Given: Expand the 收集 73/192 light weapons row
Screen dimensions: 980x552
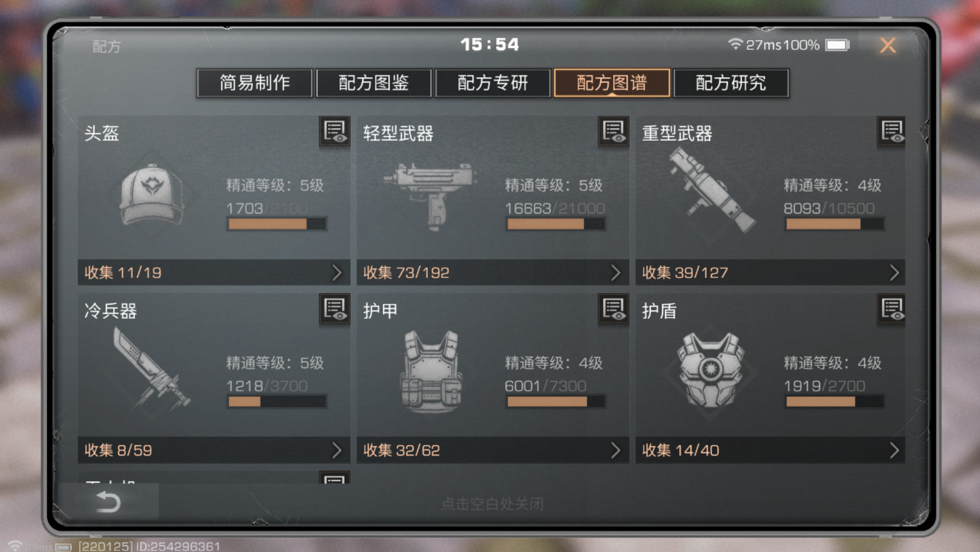Looking at the screenshot, I should tap(493, 272).
